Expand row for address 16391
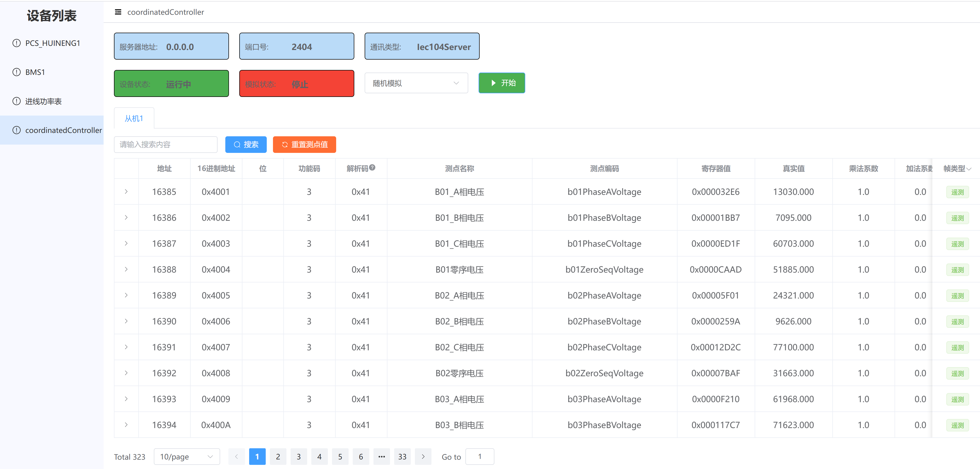 pyautogui.click(x=126, y=347)
